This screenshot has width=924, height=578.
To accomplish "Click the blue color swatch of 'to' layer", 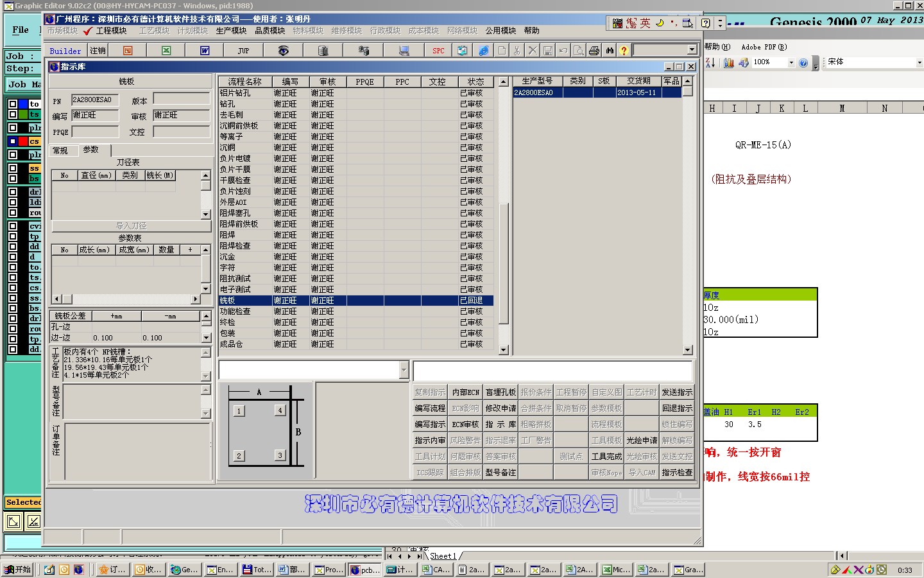I will pyautogui.click(x=24, y=104).
